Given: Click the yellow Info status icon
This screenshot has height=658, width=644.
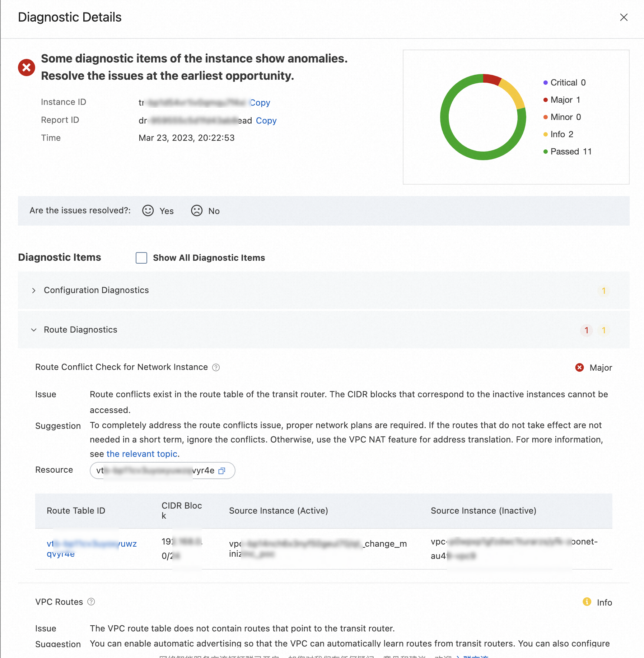Looking at the screenshot, I should tap(587, 602).
